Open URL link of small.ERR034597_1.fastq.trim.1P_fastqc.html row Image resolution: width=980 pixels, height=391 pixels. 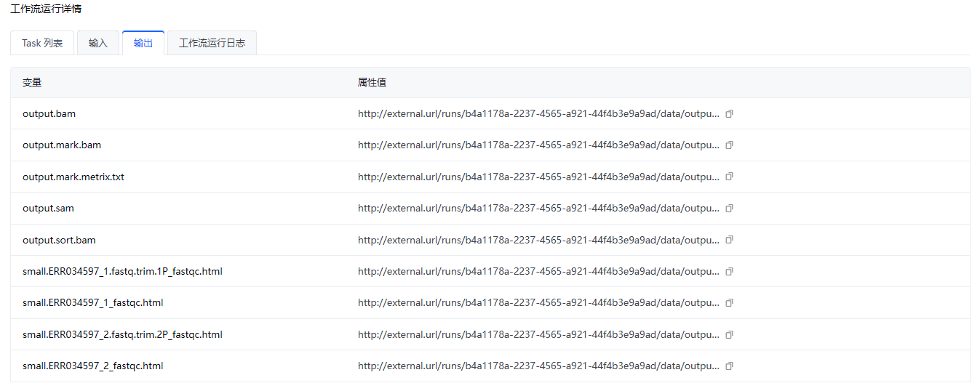[538, 272]
